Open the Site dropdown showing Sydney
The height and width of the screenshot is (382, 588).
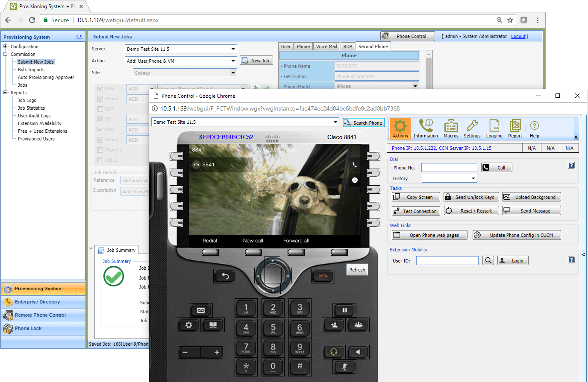[x=233, y=73]
